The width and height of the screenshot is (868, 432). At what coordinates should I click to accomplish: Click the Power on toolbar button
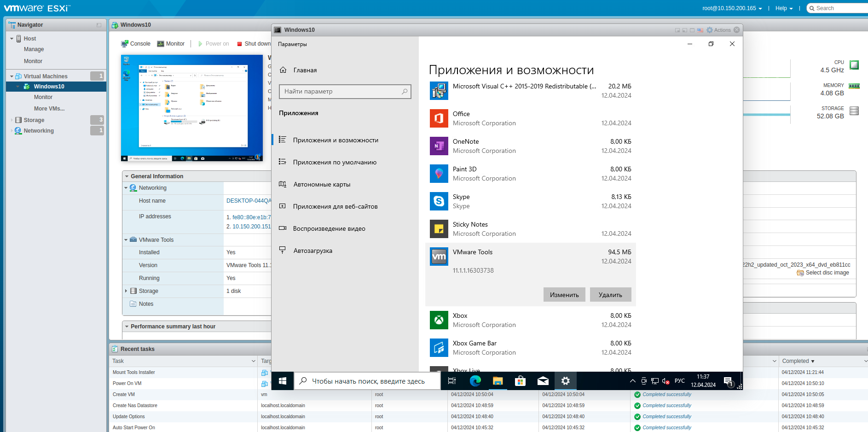tap(213, 44)
